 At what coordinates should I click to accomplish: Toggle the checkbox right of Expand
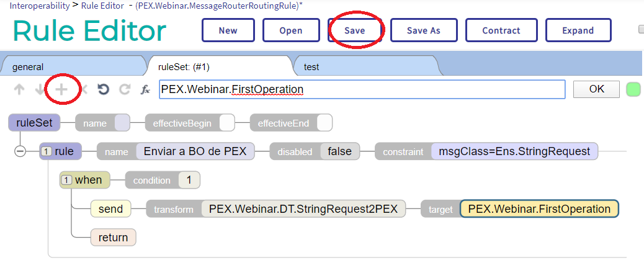(x=641, y=30)
